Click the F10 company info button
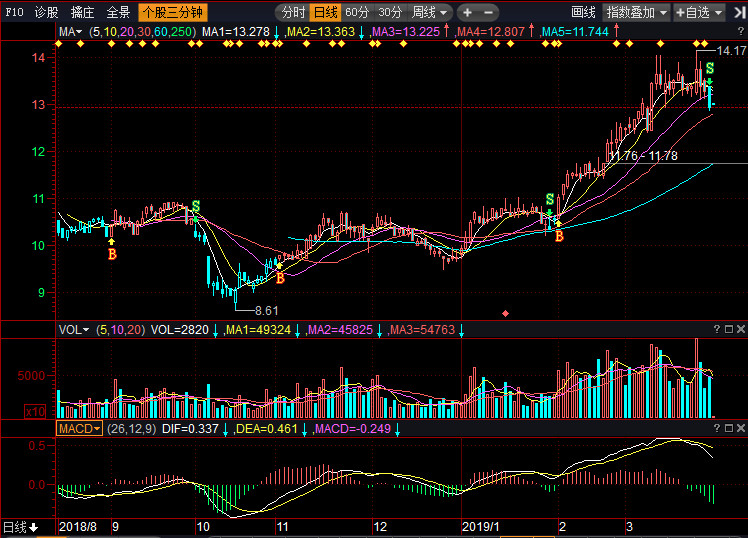748x538 pixels. pyautogui.click(x=13, y=13)
